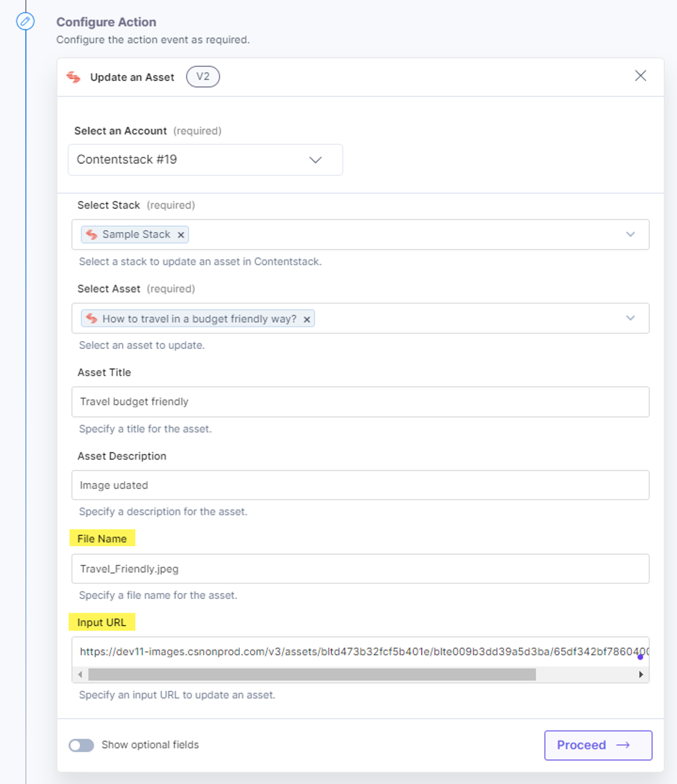Click the Contentstack logo next to Update an Asset
The height and width of the screenshot is (784, 677).
click(73, 77)
